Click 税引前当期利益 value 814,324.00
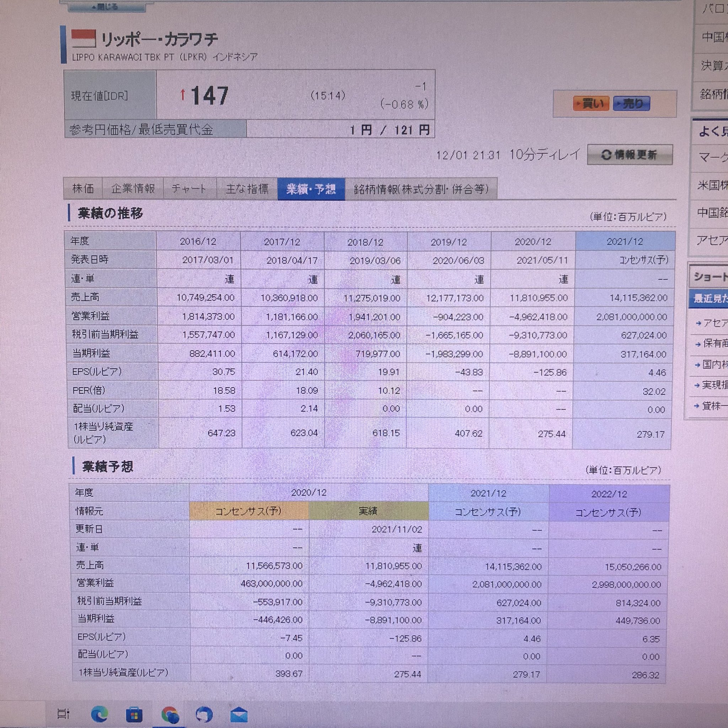 638,603
